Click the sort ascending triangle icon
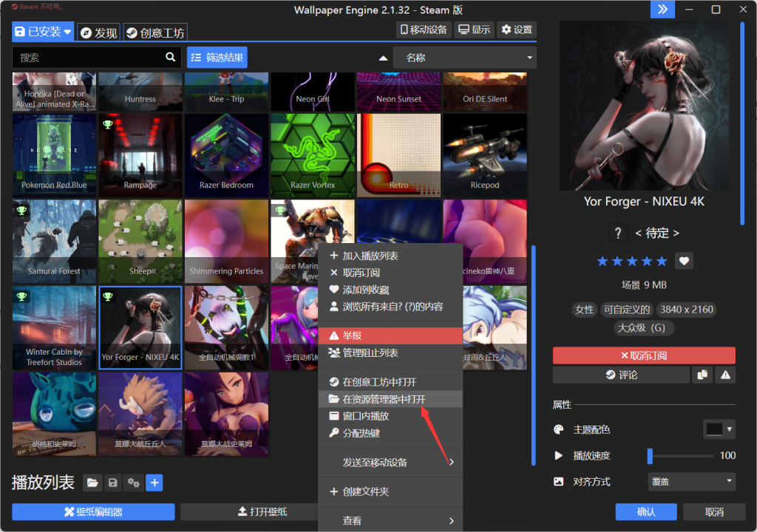The image size is (757, 532). tap(384, 58)
